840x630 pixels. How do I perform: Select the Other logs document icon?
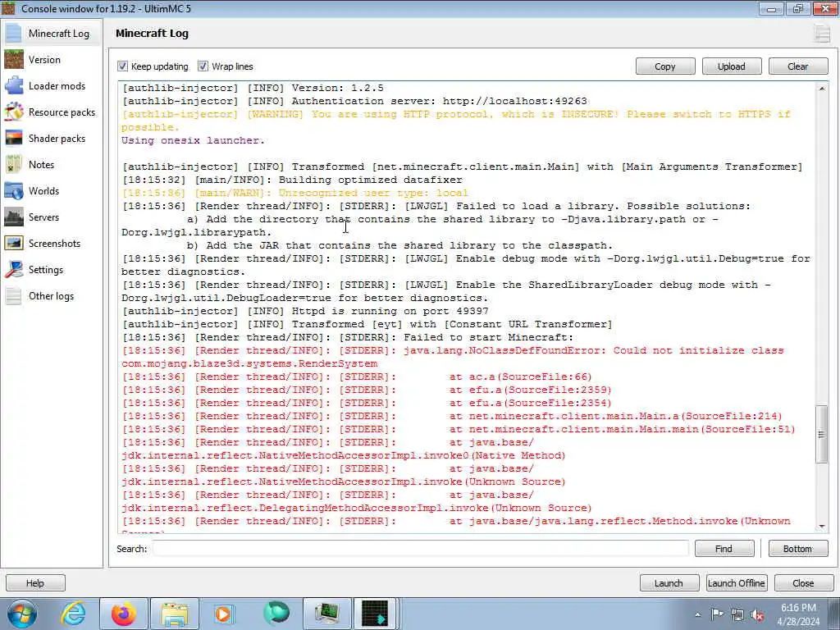(14, 295)
